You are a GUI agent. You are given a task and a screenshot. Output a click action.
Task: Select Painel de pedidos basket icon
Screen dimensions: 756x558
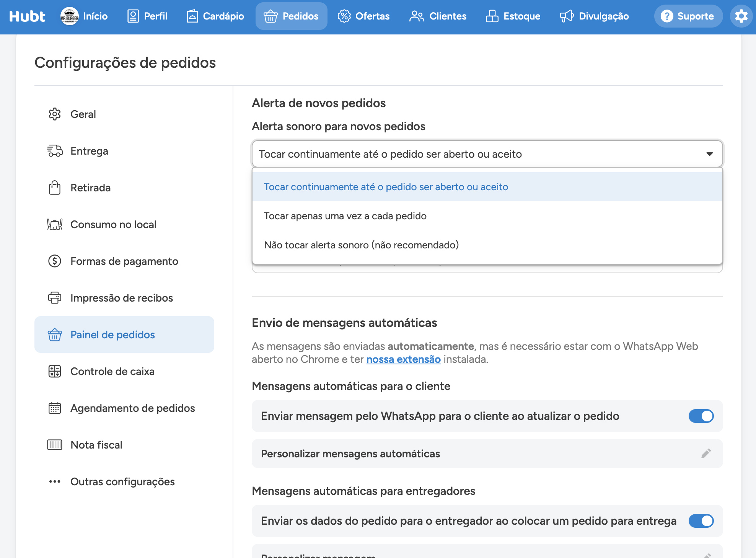(55, 334)
